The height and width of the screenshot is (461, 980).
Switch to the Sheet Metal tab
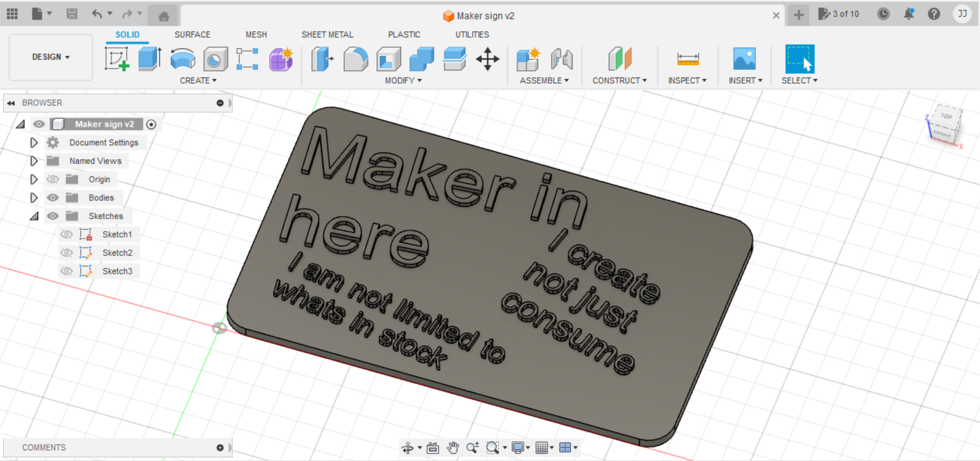tap(328, 34)
